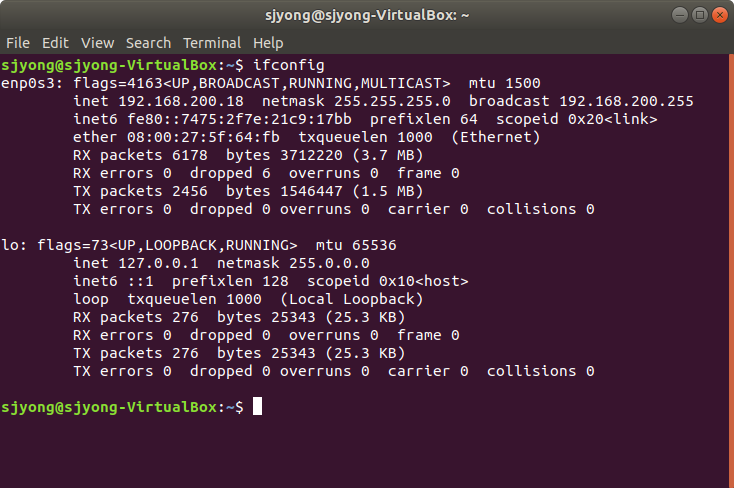Open the Help menu
Image resolution: width=734 pixels, height=488 pixels.
(x=268, y=43)
